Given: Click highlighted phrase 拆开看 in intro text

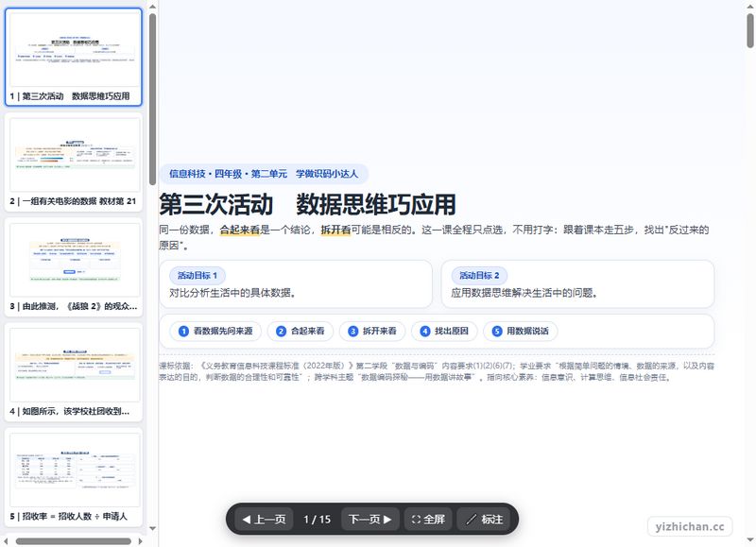Looking at the screenshot, I should (335, 230).
